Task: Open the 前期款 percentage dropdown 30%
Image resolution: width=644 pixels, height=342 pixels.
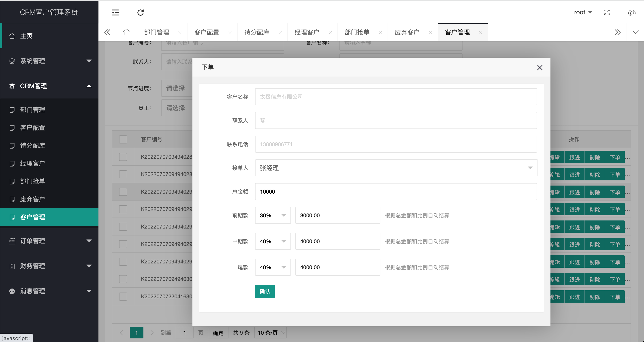Action: point(273,215)
